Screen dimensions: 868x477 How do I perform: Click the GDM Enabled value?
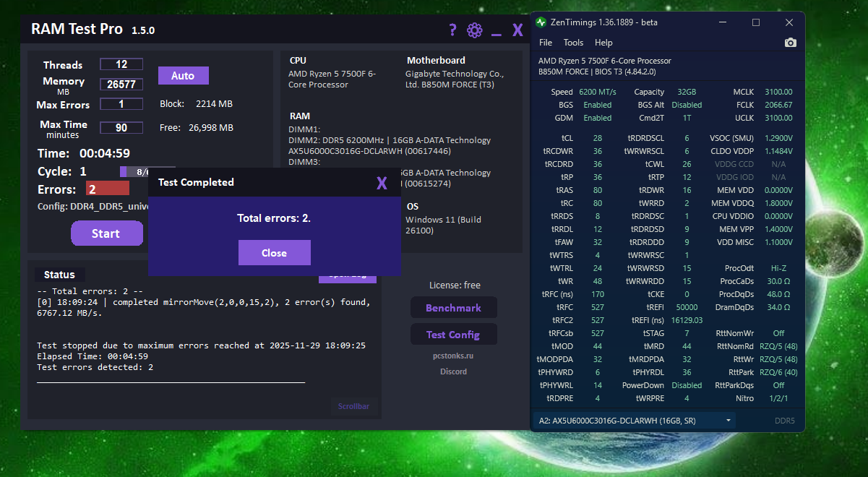click(598, 118)
